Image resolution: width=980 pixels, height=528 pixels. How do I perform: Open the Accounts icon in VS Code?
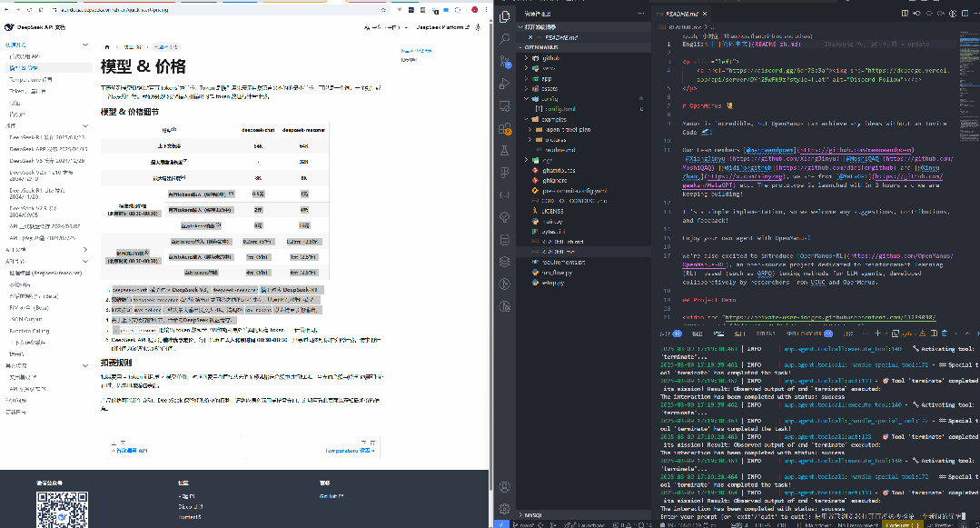tap(505, 487)
